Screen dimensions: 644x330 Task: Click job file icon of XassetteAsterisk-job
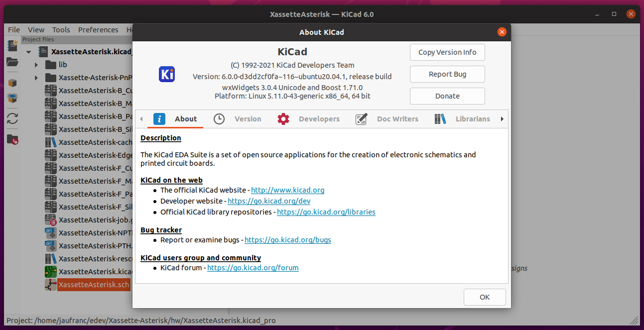[x=51, y=220]
